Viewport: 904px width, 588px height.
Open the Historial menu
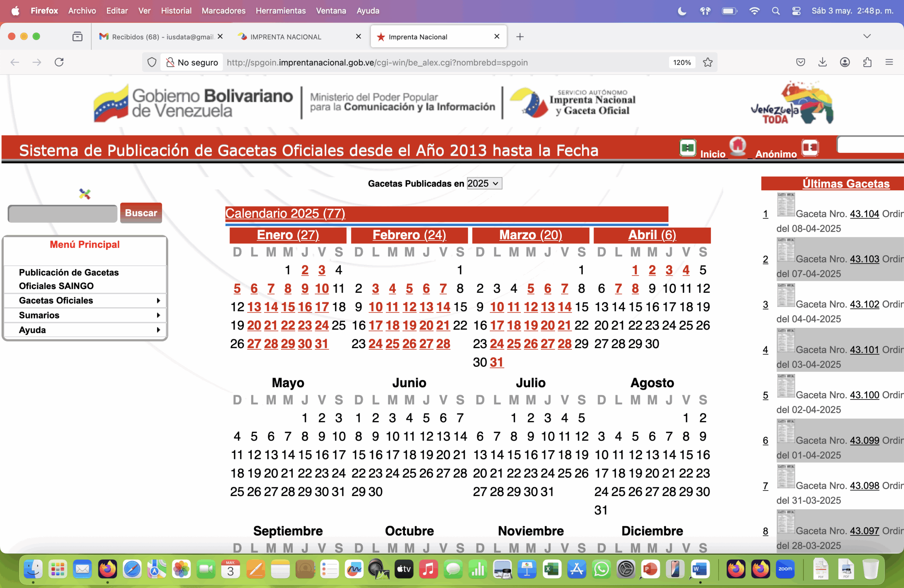(x=176, y=11)
